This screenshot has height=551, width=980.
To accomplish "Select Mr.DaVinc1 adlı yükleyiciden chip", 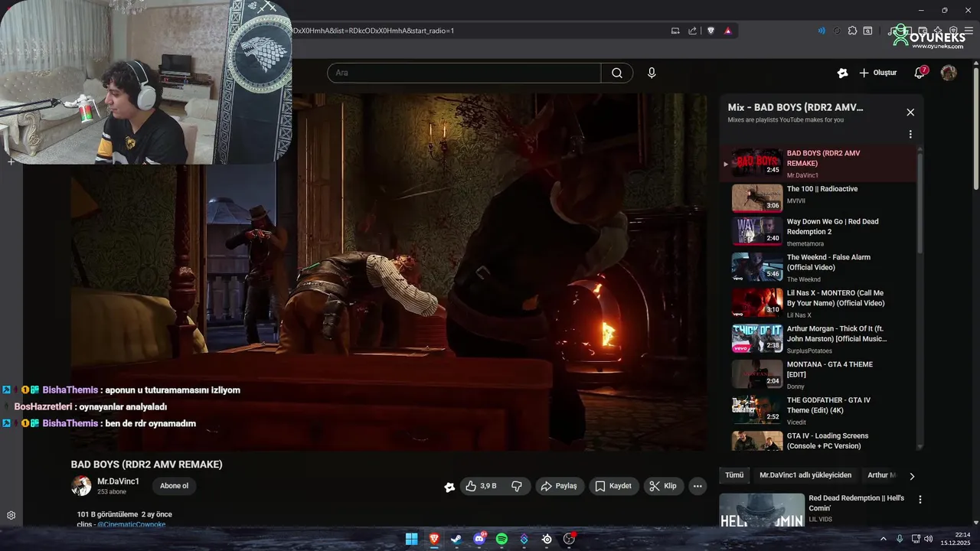I will [805, 475].
